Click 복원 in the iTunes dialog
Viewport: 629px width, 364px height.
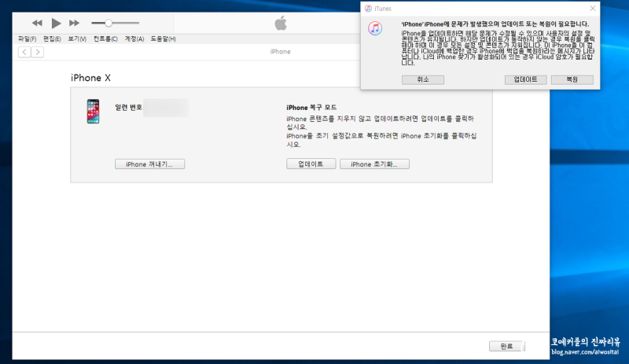(572, 79)
